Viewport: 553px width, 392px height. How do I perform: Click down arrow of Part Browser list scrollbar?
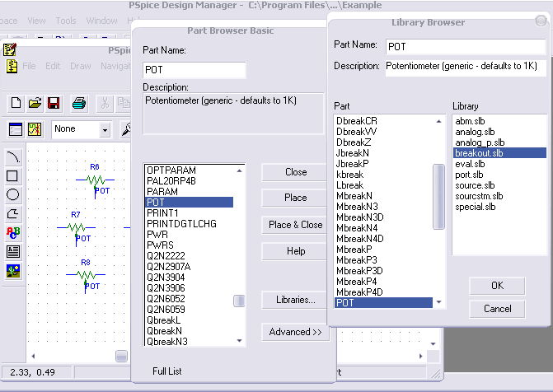coord(239,340)
